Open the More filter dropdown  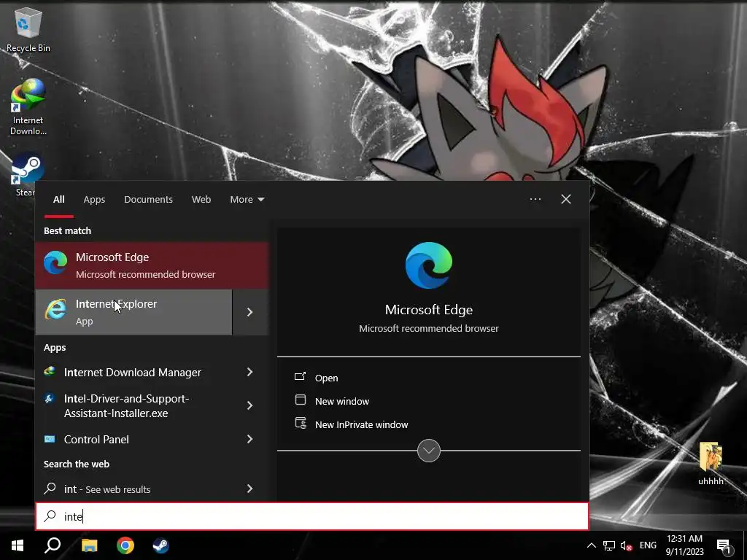coord(247,200)
